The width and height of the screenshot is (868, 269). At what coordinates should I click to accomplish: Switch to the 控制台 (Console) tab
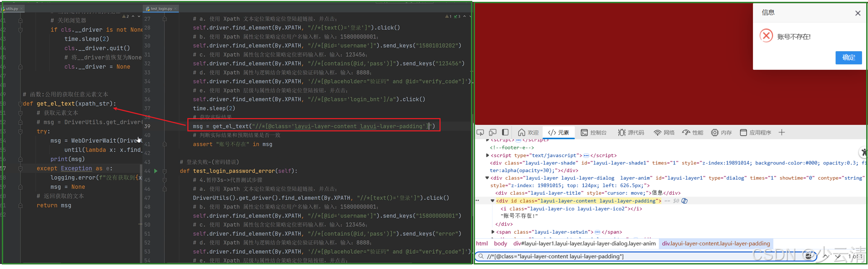(x=594, y=132)
